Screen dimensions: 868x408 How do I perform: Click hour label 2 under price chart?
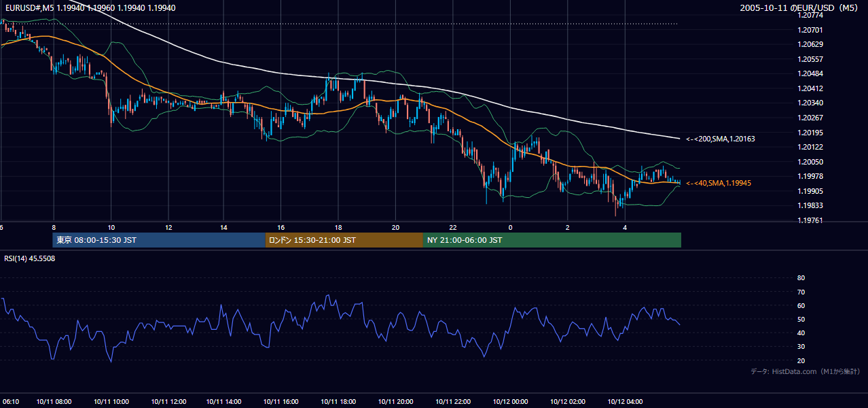pyautogui.click(x=567, y=228)
